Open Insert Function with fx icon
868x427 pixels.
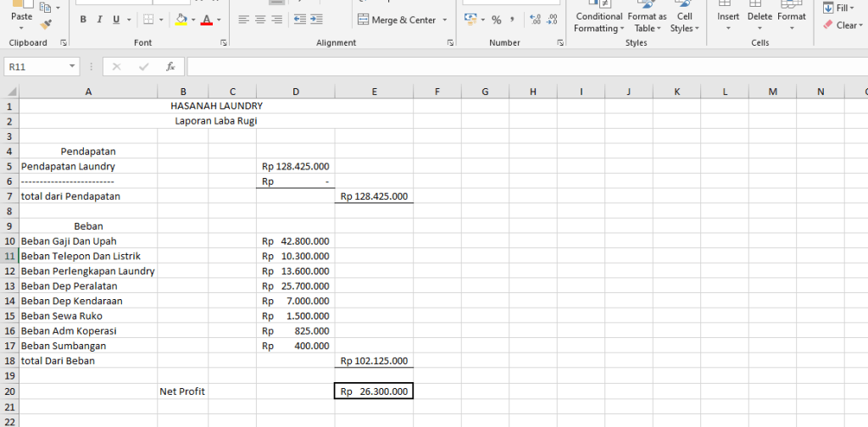170,66
